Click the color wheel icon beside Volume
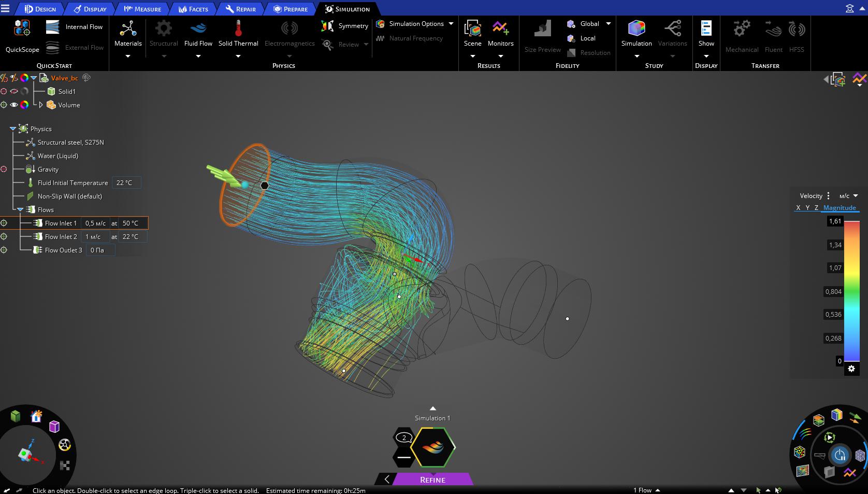The image size is (868, 494). point(24,105)
